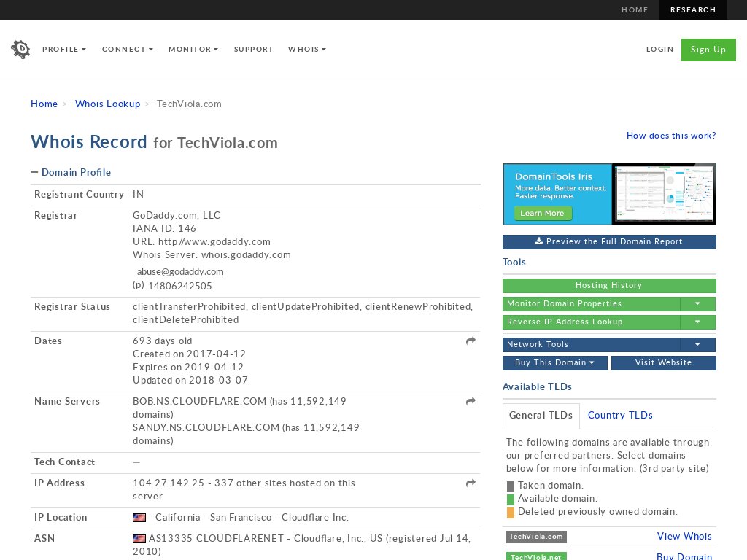This screenshot has width=747, height=560.
Task: Click SANDY.NS.CLOUDFLARE.COM name server text
Action: click(206, 427)
